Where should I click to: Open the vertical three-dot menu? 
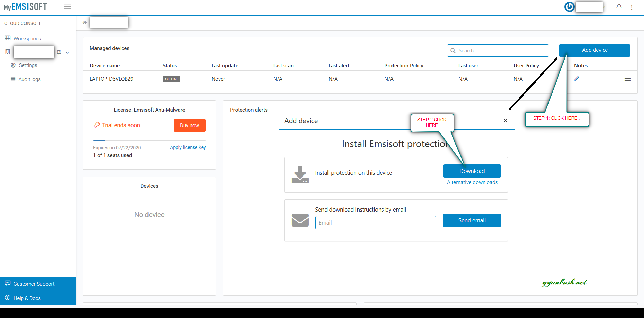tap(632, 7)
